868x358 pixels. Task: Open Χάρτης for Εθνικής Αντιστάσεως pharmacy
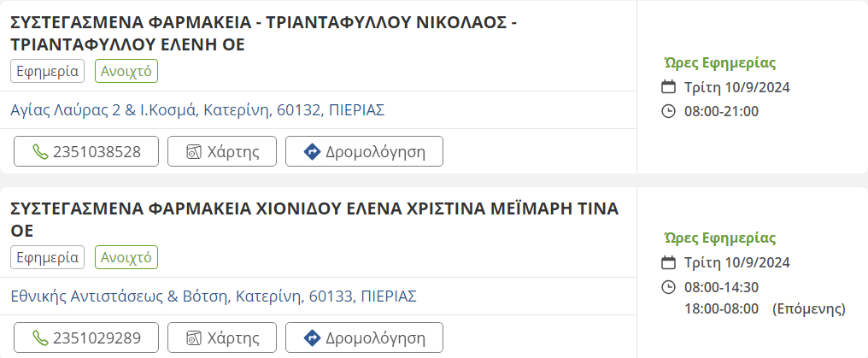click(x=222, y=337)
